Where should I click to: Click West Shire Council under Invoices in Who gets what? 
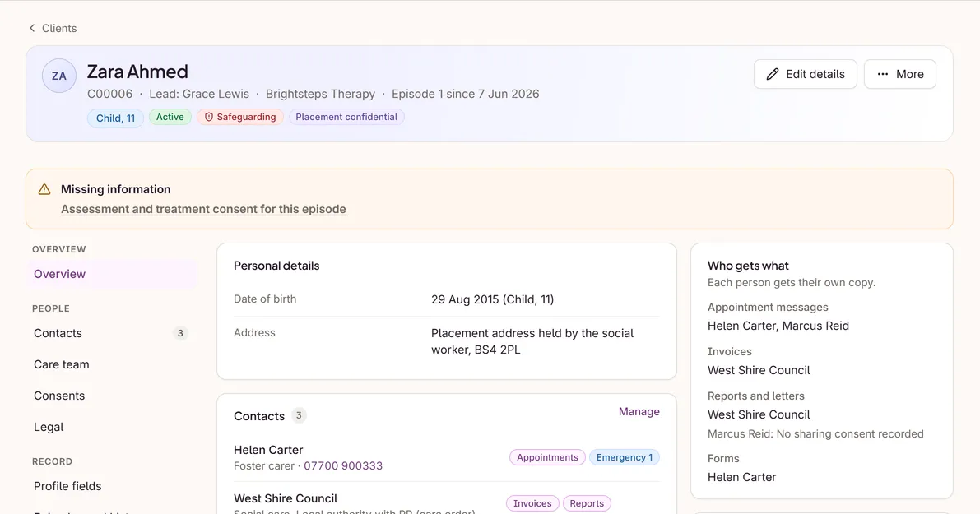coord(759,370)
